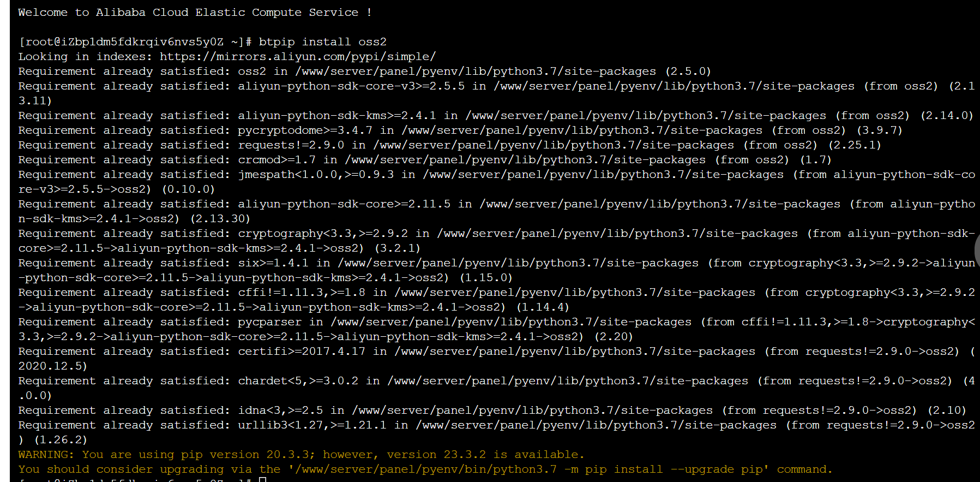Click the oss2 version number '(2.5.0)'
Viewport: 980px width, 482px height.
click(x=688, y=72)
